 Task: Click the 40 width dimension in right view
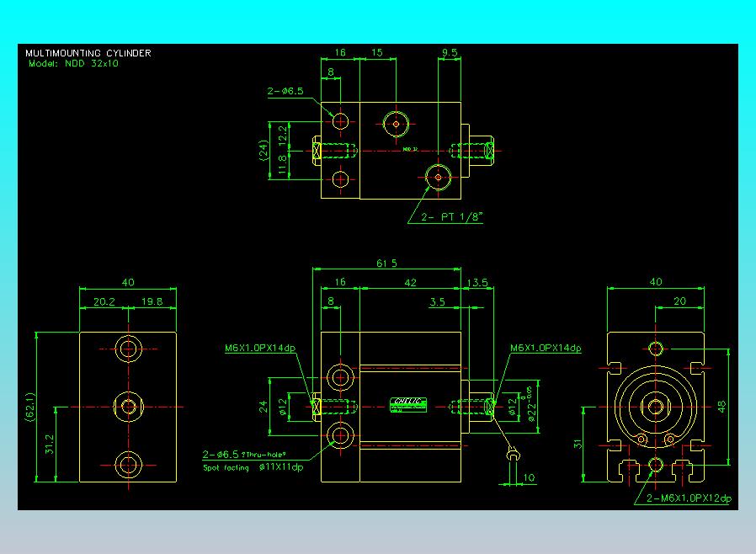tap(656, 281)
